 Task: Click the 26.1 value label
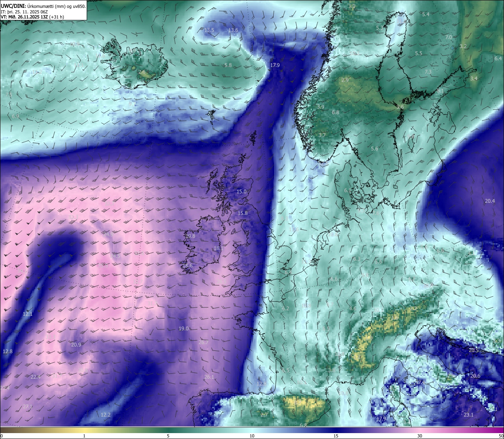[x=209, y=377]
